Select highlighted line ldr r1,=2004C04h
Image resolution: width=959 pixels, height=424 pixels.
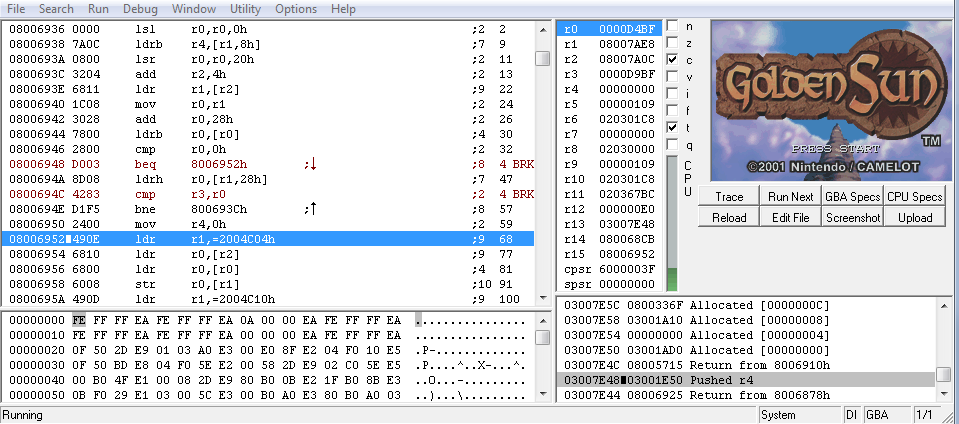click(x=268, y=239)
